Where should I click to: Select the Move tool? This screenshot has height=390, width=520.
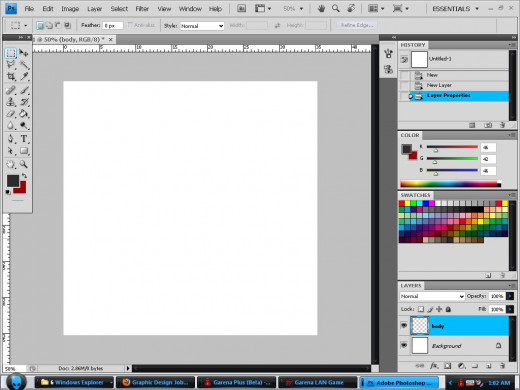click(24, 53)
